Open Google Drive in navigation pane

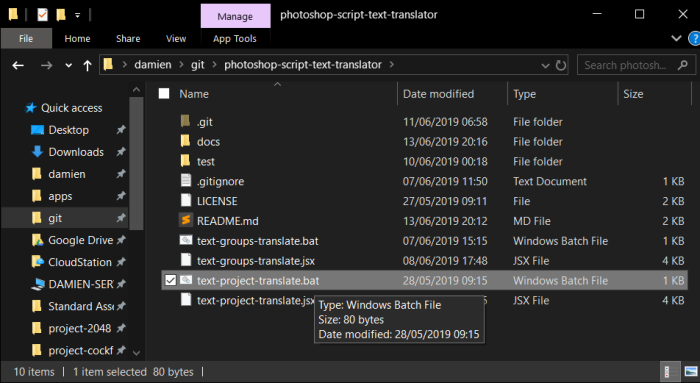pos(80,240)
